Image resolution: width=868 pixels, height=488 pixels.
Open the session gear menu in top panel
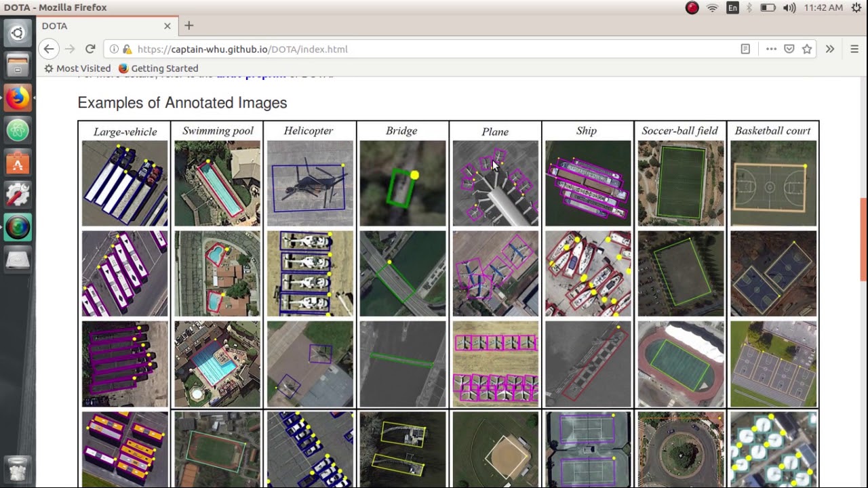(856, 8)
